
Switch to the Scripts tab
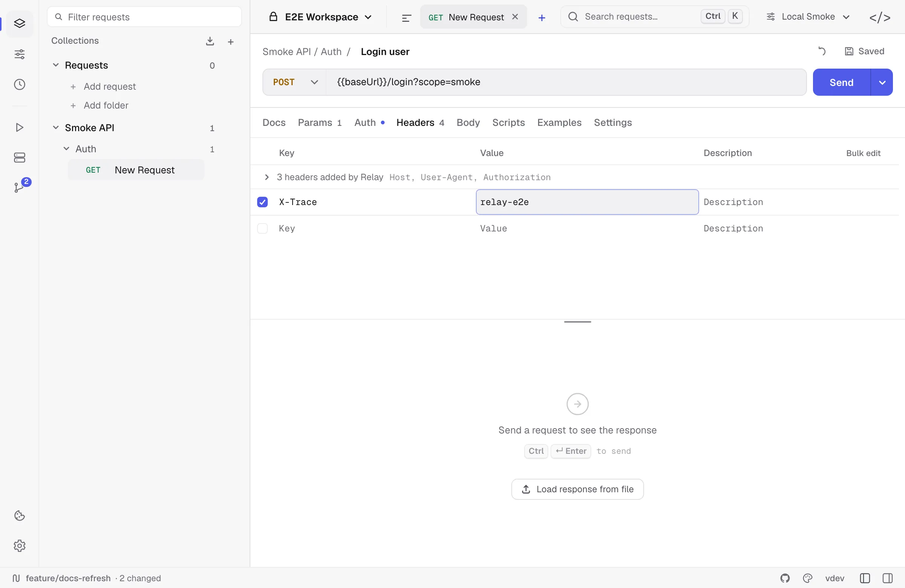pos(508,122)
